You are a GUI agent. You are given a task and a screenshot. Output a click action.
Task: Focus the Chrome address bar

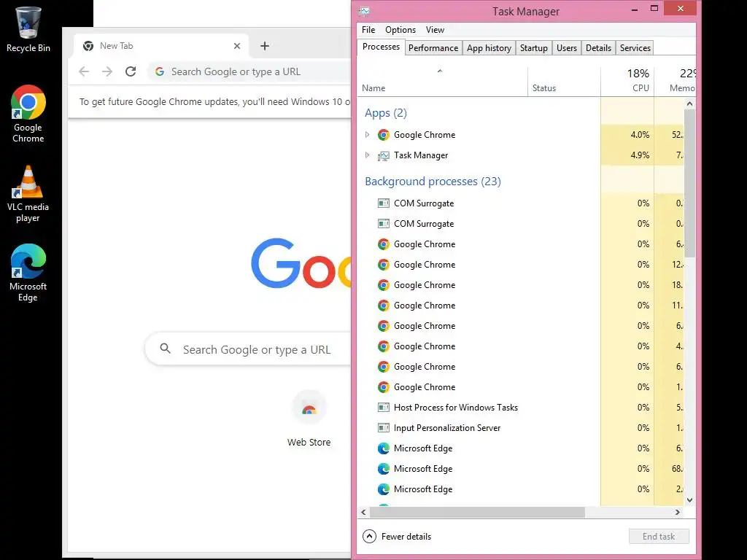click(250, 71)
